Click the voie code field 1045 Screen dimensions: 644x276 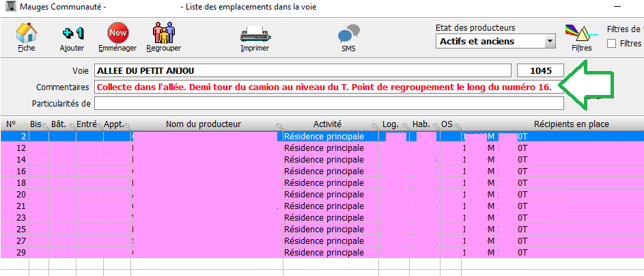(x=540, y=70)
